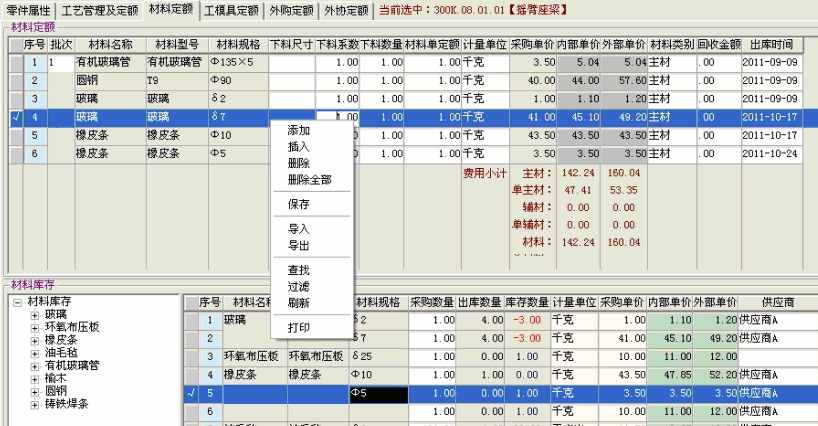Click the 供应商 column header in 材料库存
The height and width of the screenshot is (426, 818).
pos(778,302)
